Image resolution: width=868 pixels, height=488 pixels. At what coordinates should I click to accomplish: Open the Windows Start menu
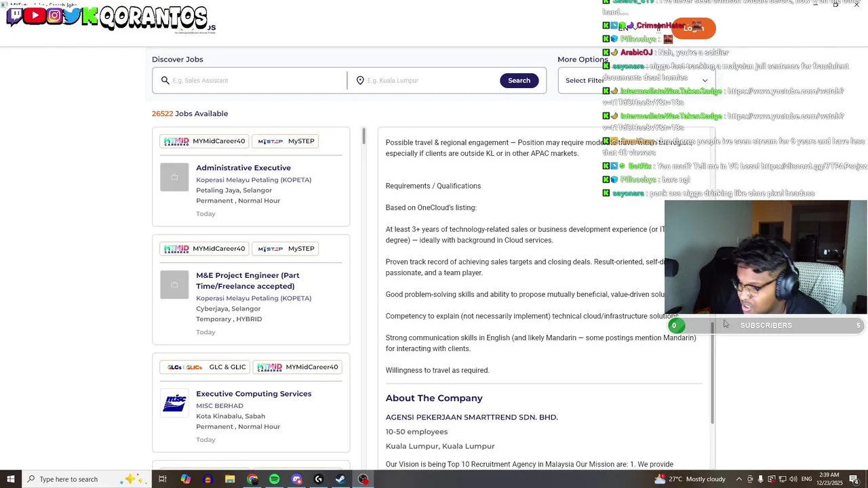coord(10,479)
